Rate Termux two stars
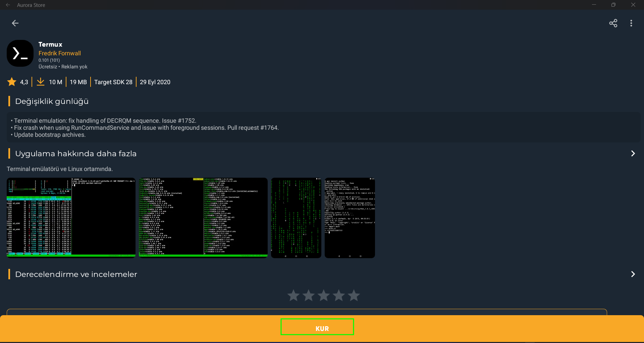Screen dimensions: 644x343 pyautogui.click(x=309, y=295)
